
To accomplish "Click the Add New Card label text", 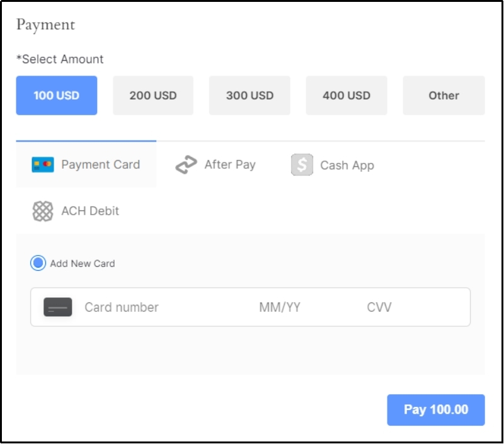I will click(83, 264).
